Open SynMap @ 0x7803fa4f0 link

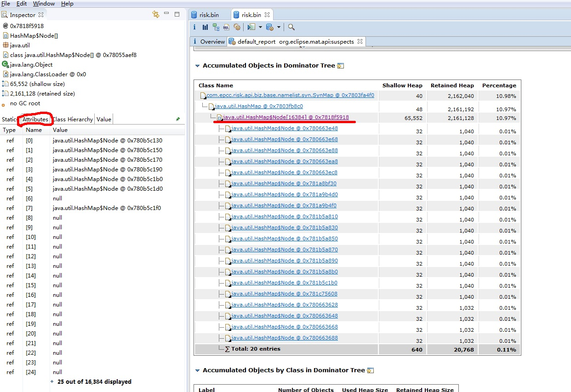290,96
